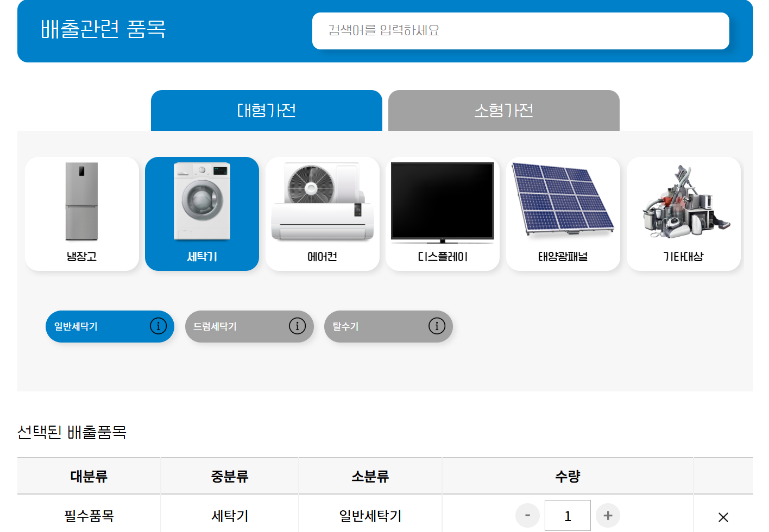
Task: Click the search input field
Action: point(520,31)
